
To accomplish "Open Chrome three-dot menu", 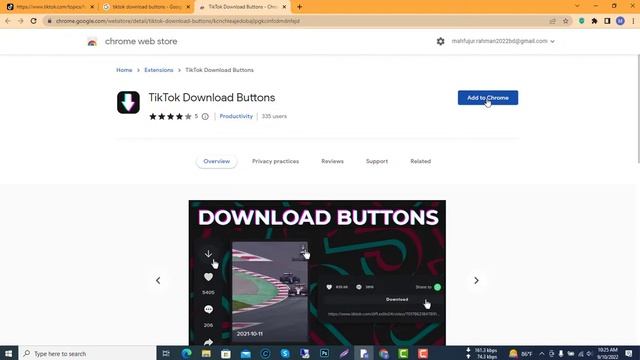I will (633, 21).
